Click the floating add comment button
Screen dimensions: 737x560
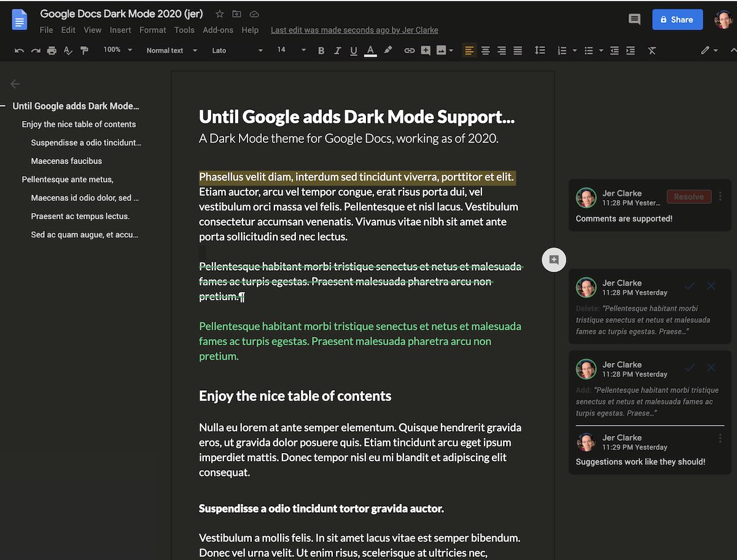click(554, 260)
